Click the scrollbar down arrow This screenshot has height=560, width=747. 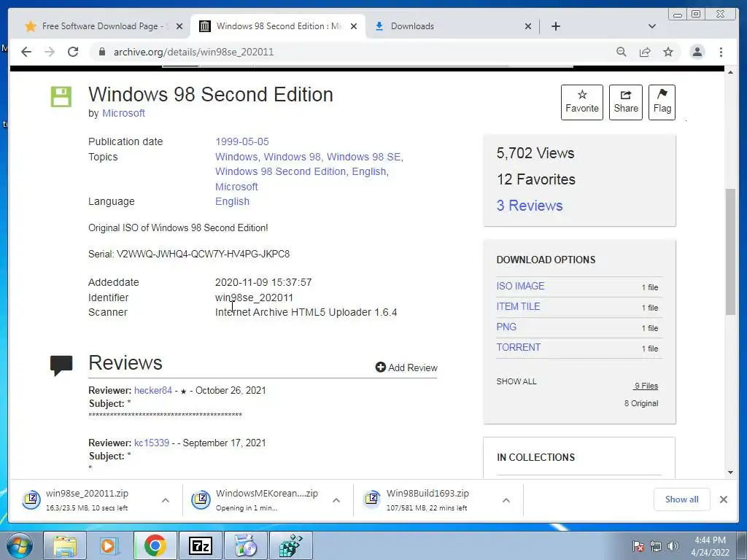[x=730, y=472]
